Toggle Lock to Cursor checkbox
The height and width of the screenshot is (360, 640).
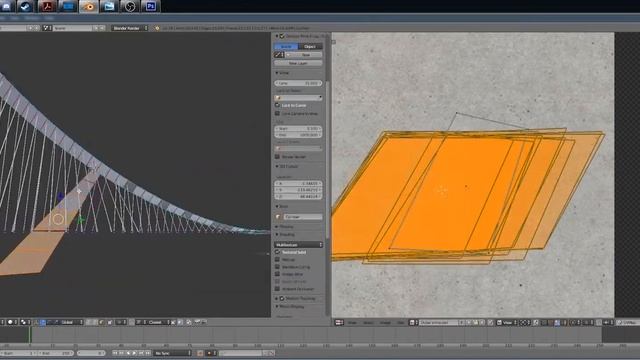click(278, 105)
